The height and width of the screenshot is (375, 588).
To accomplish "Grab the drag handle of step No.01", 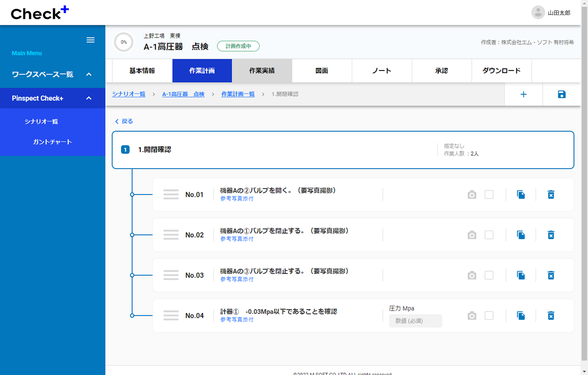I will tap(171, 195).
